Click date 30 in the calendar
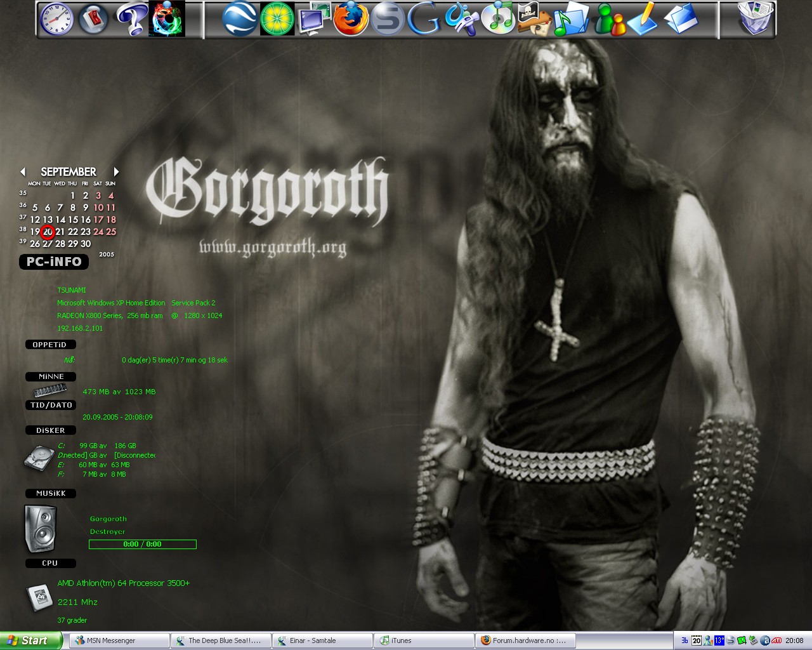 (86, 244)
